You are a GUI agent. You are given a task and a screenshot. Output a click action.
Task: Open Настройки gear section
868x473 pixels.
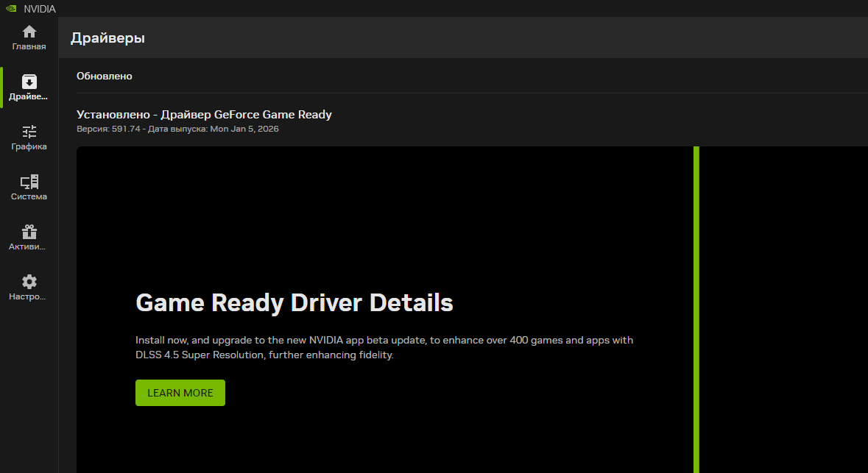(29, 288)
